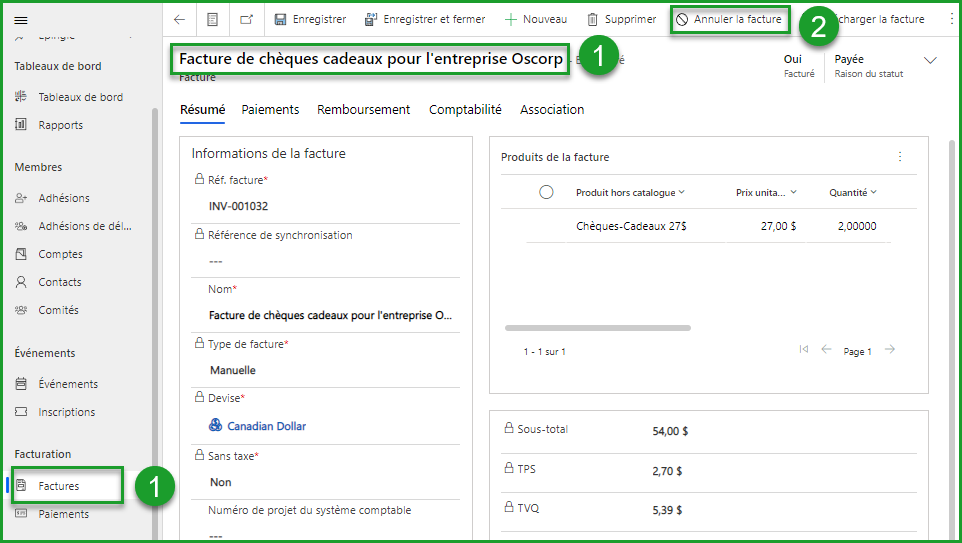Open Produit hors catalogue column dropdown

pos(682,192)
